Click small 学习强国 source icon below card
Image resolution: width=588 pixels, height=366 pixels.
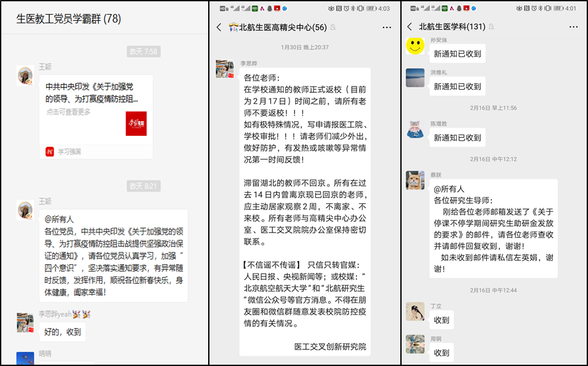point(50,151)
